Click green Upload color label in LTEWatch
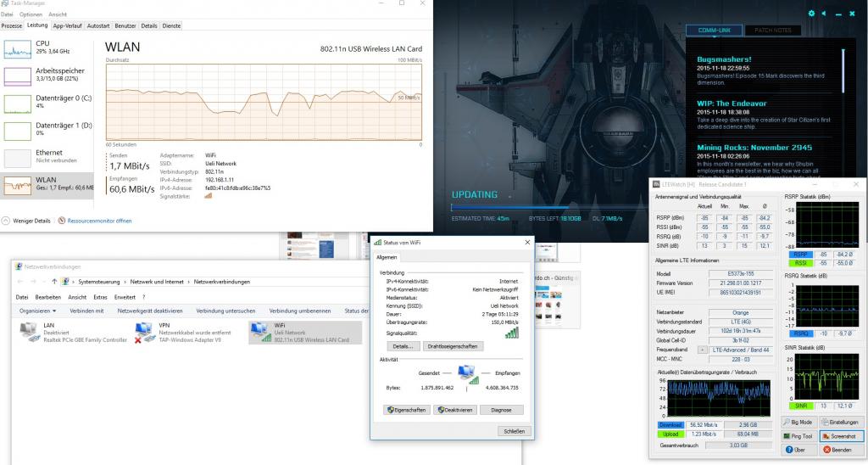 670,434
